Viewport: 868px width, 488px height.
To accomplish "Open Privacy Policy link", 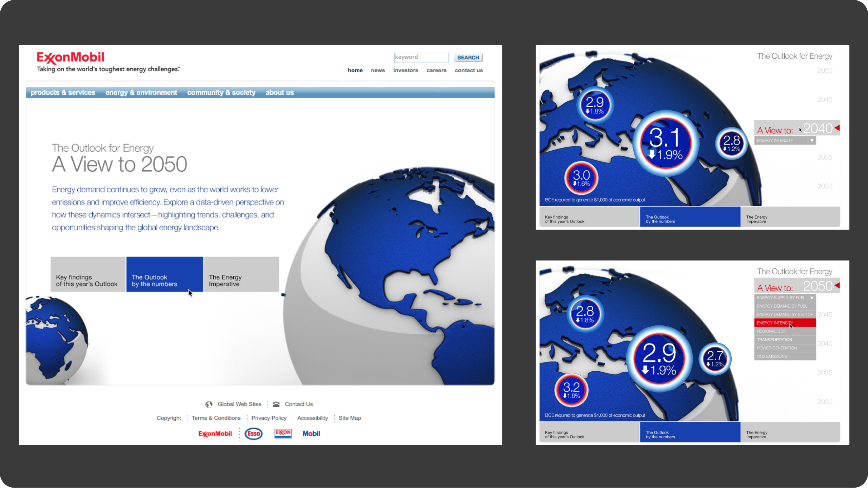I will 269,418.
